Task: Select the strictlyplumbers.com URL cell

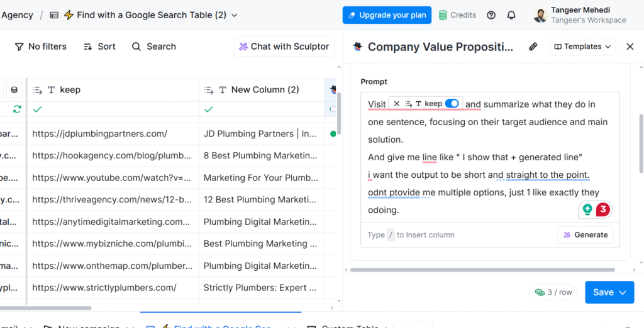Action: point(113,287)
